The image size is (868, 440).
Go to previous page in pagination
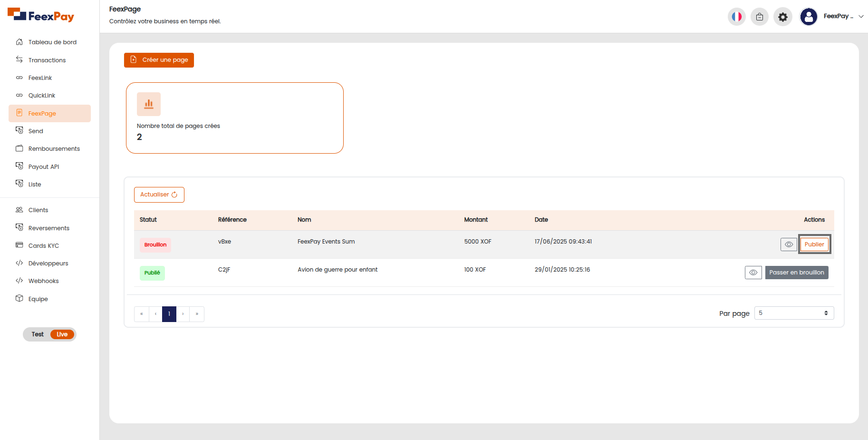pos(155,314)
